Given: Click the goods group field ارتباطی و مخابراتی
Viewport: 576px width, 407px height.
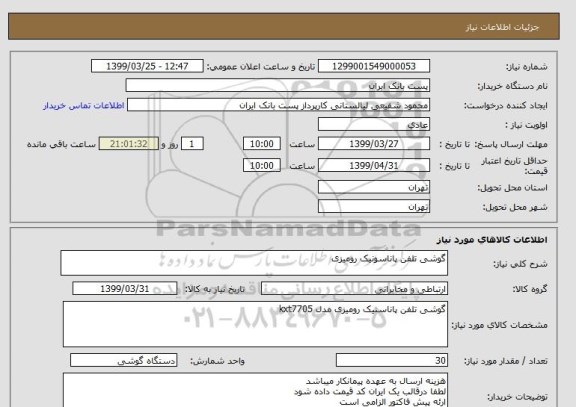Looking at the screenshot, I should [x=354, y=289].
